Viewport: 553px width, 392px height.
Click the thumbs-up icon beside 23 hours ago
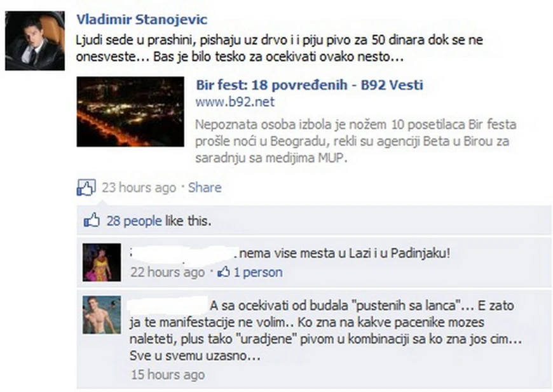point(86,187)
